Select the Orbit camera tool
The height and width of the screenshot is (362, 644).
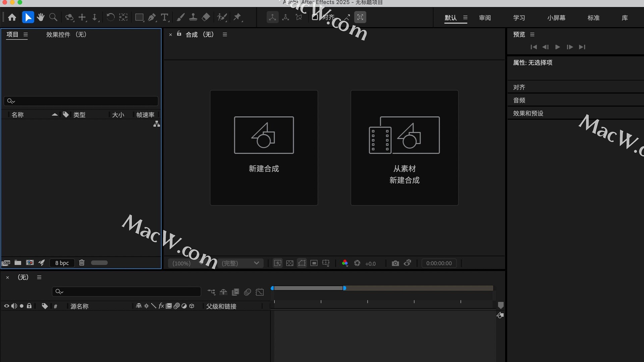[69, 17]
